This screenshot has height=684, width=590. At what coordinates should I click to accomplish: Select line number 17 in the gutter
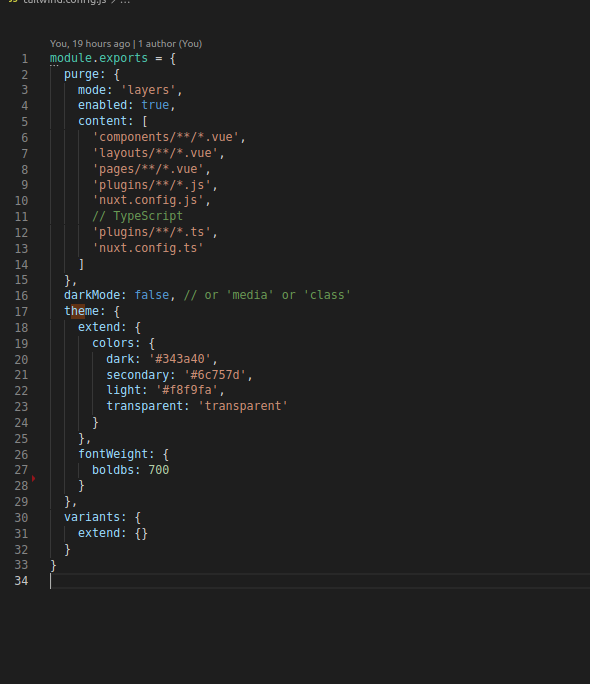coord(21,311)
